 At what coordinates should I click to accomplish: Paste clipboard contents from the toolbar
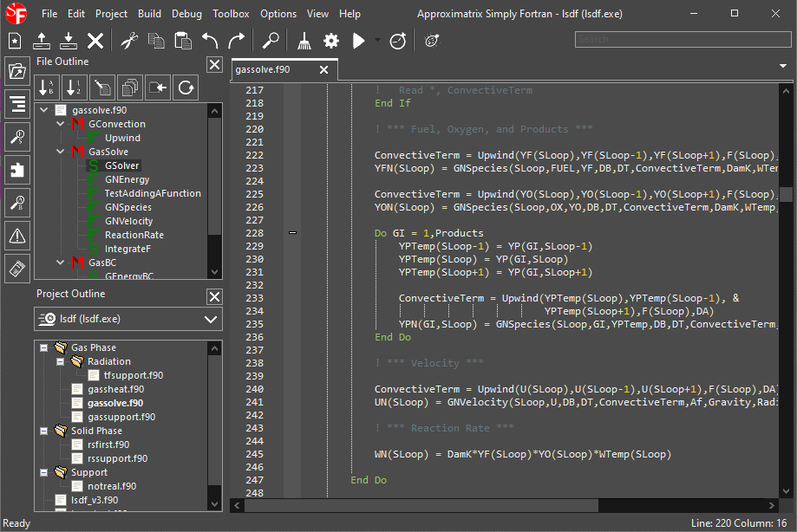tap(181, 40)
